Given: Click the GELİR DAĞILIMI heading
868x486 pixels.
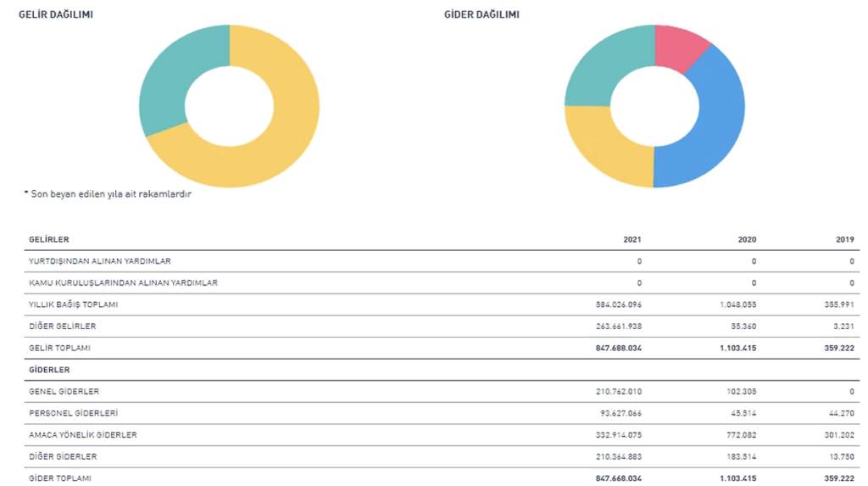Looking at the screenshot, I should 56,15.
